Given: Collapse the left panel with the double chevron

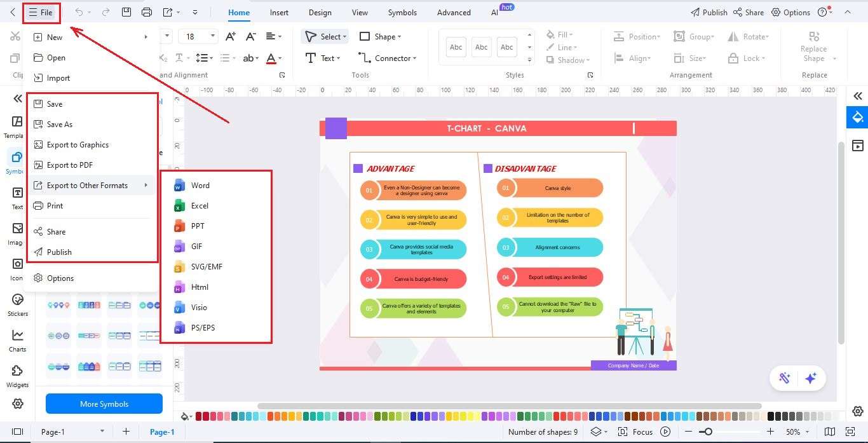Looking at the screenshot, I should tap(17, 99).
